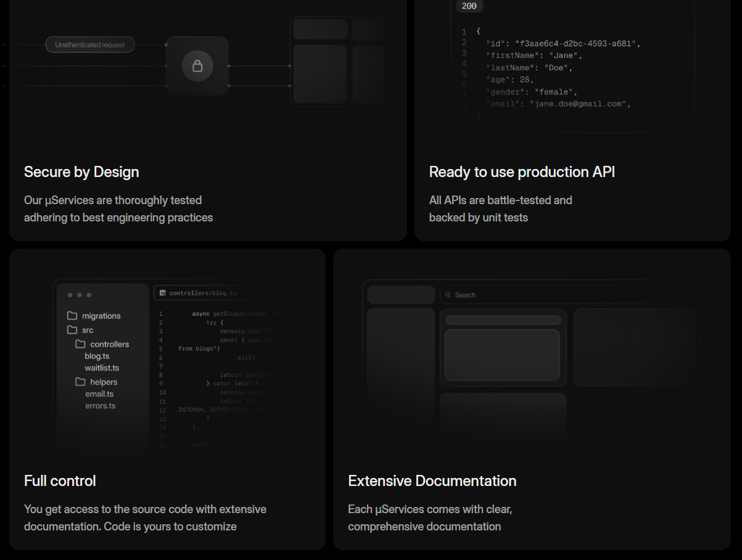Click the helpers folder icon
This screenshot has height=560, width=742.
pos(80,382)
